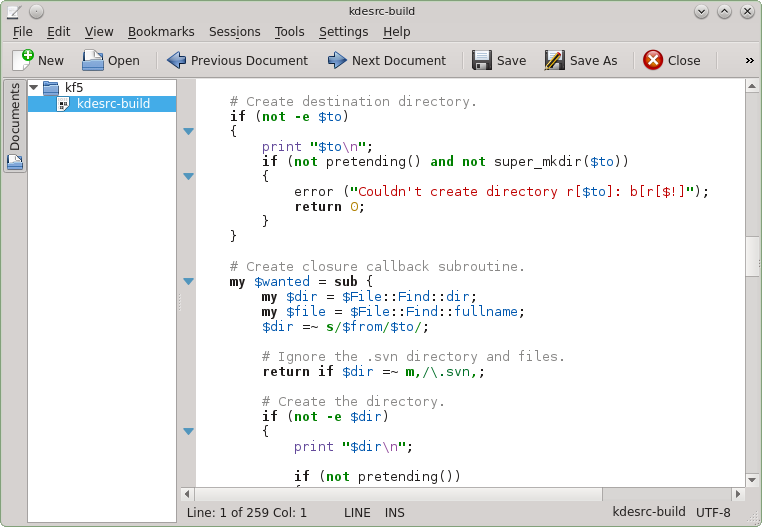
Task: Click the Save As pencil icon
Action: pyautogui.click(x=554, y=60)
